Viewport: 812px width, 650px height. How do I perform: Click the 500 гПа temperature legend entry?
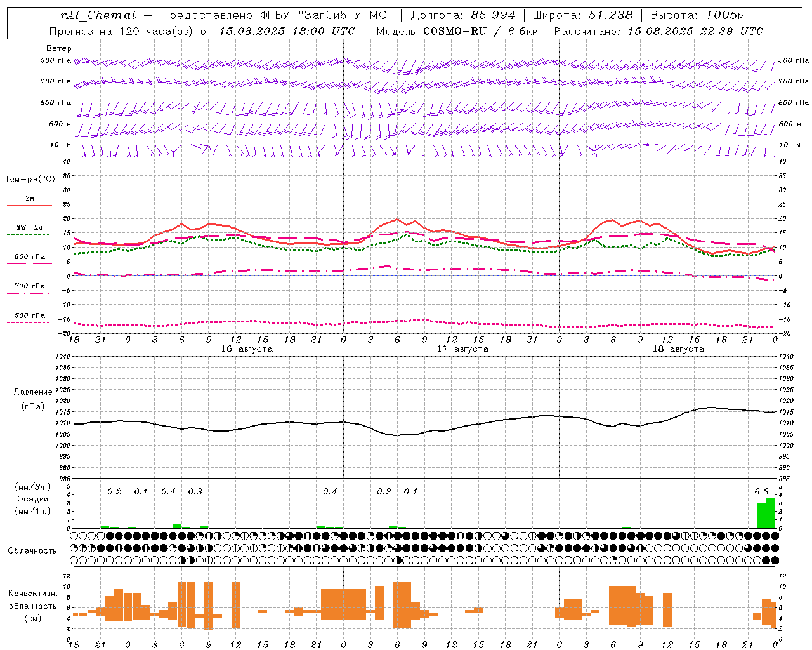29,315
